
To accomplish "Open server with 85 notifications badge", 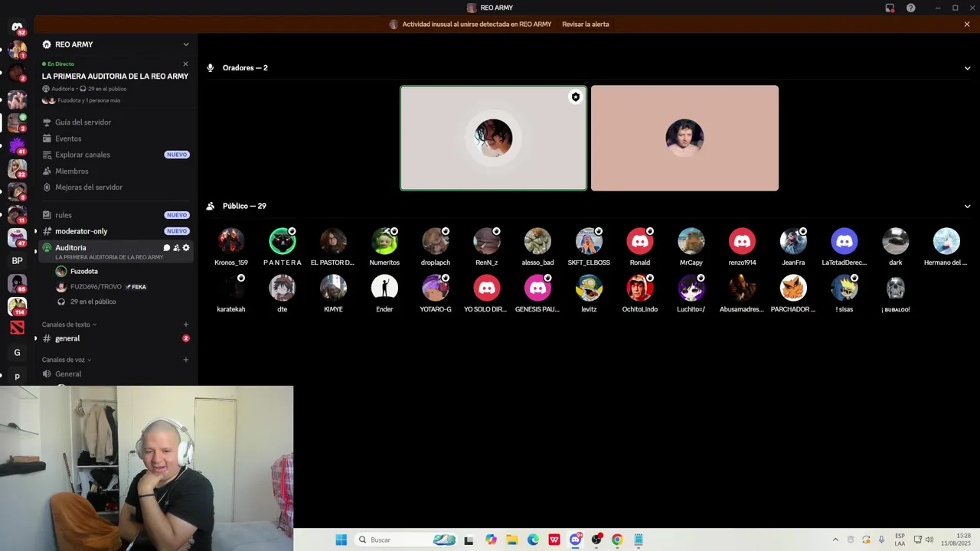I will [17, 284].
